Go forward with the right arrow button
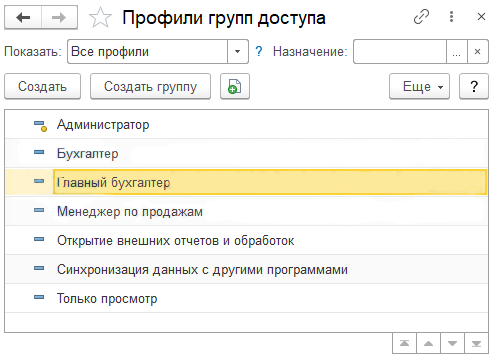Viewport: 501px width, 360px height. coord(59,17)
